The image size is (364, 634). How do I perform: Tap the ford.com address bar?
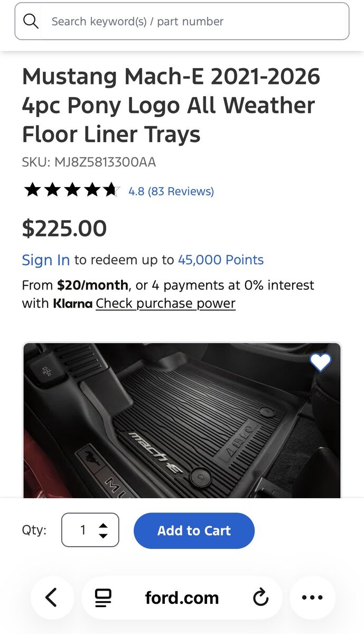(182, 598)
